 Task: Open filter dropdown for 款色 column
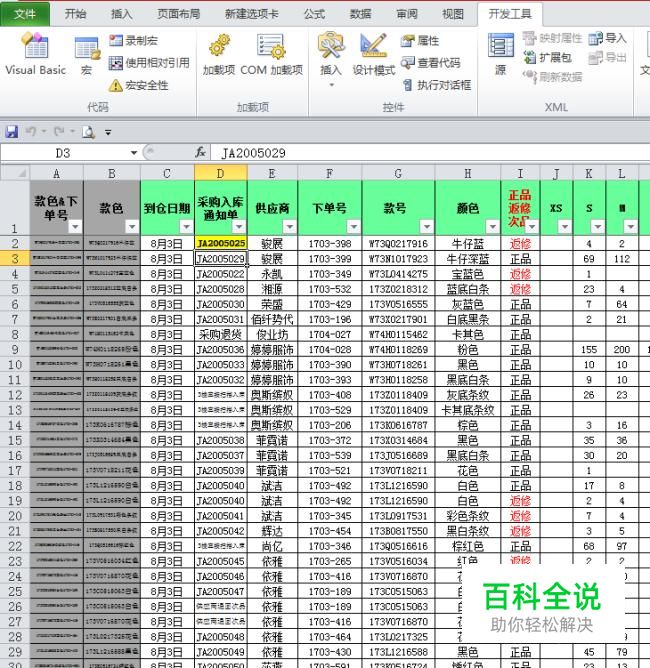(132, 227)
